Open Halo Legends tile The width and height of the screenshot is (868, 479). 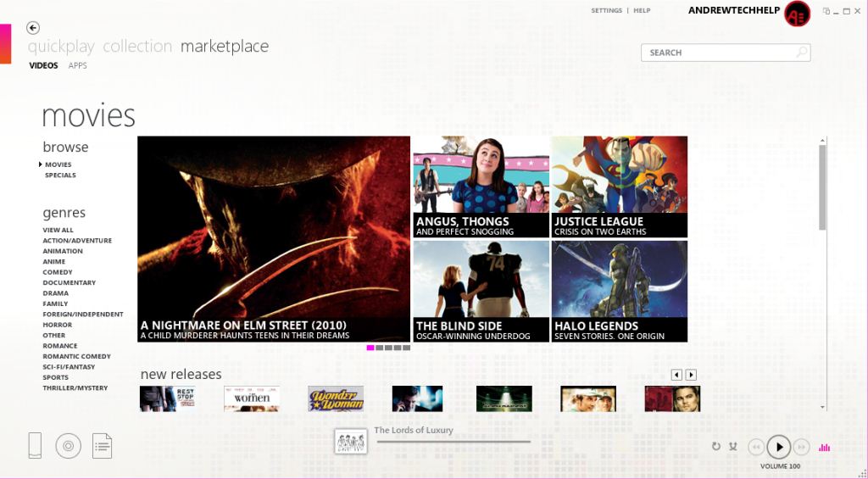pyautogui.click(x=620, y=291)
